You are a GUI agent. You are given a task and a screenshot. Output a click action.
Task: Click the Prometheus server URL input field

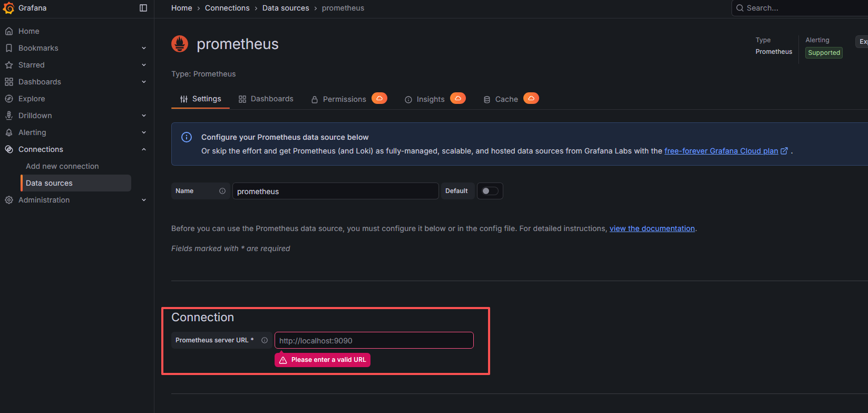pyautogui.click(x=374, y=341)
